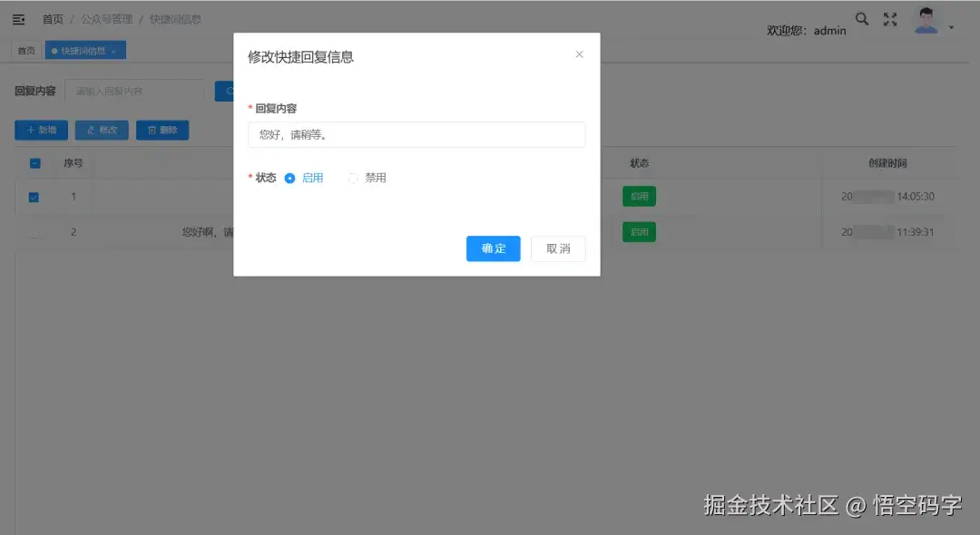Click the 新增 add button with plus icon
Image resolution: width=980 pixels, height=535 pixels.
[x=40, y=130]
